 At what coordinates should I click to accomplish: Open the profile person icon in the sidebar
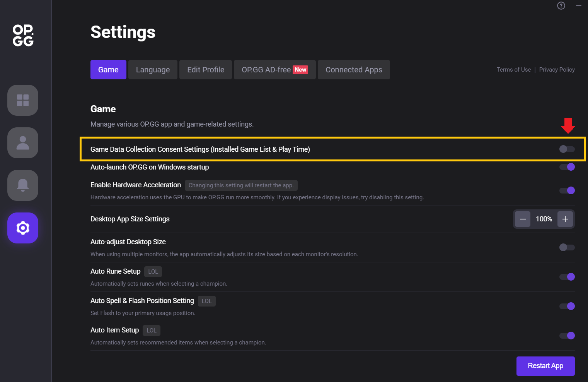[23, 143]
